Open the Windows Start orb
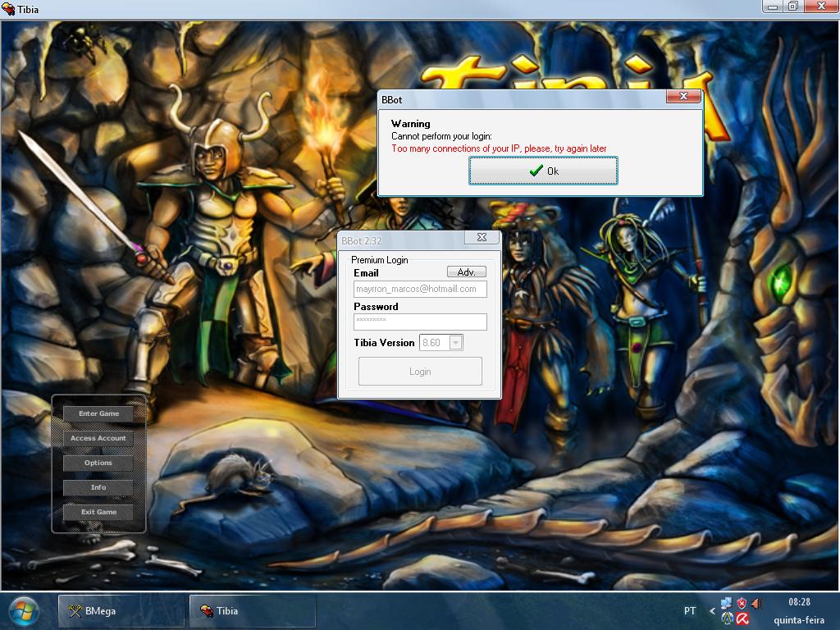This screenshot has height=630, width=840. tap(24, 611)
